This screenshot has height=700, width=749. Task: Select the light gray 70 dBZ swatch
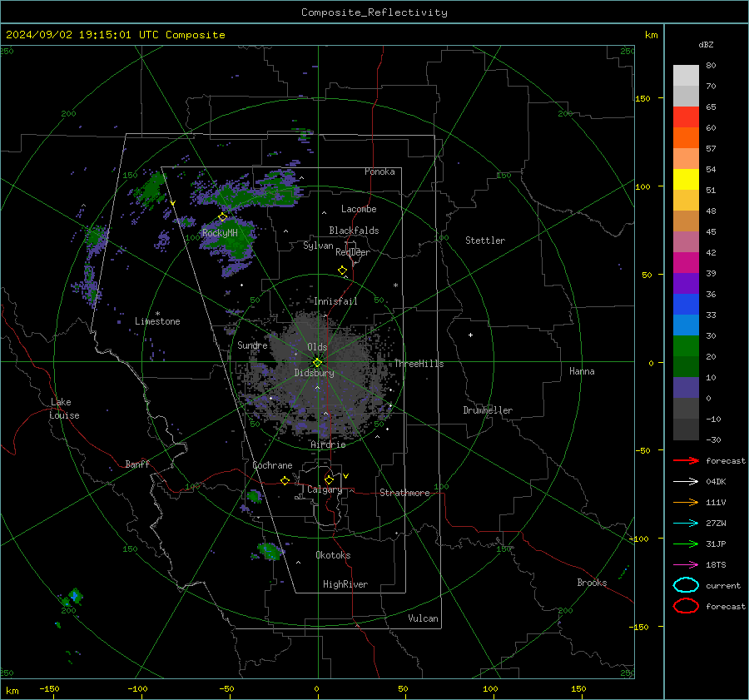click(686, 76)
